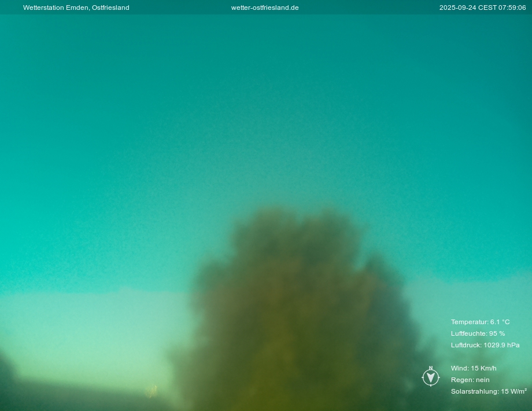
Task: Click the Solarstrahlung 15 W/m² reading
Action: [488, 391]
